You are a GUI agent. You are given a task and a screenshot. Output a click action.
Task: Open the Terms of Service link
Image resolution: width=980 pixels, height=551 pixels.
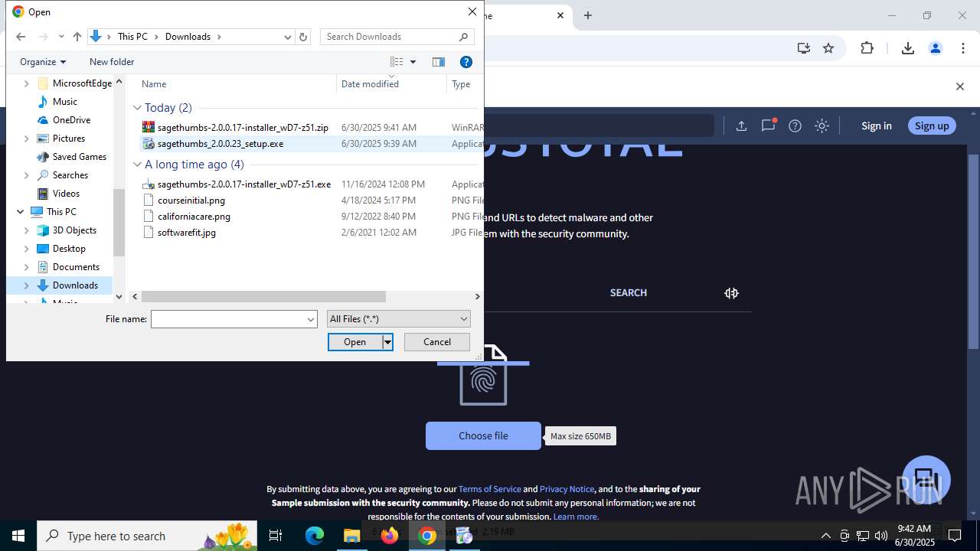pos(490,489)
